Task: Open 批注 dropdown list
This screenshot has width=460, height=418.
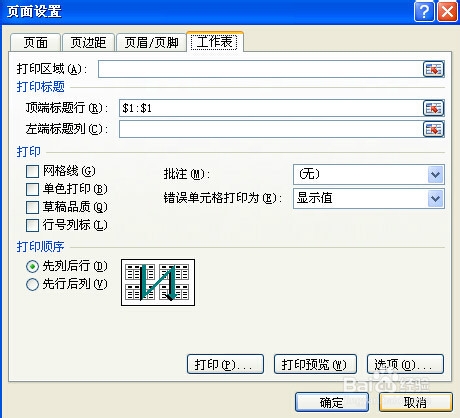Action: pos(436,174)
